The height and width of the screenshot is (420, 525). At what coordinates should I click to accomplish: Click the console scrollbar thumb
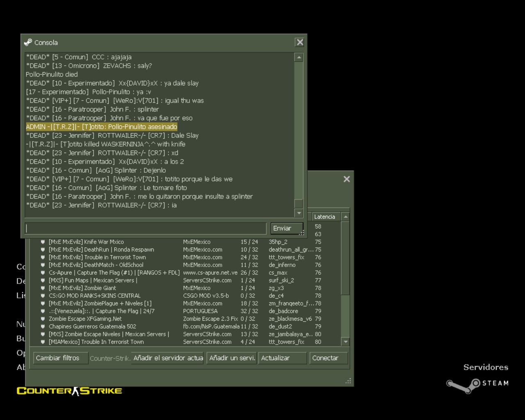click(299, 203)
